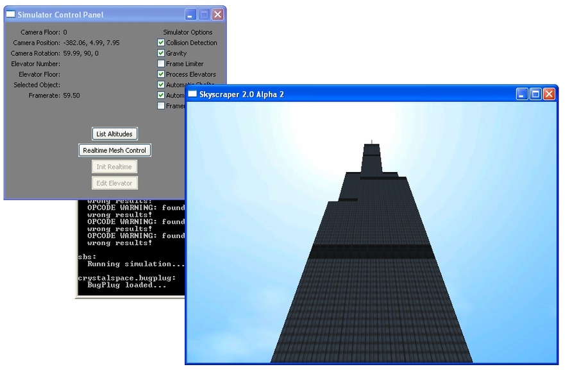Click the grayed-out Init Realtime button

pyautogui.click(x=115, y=167)
